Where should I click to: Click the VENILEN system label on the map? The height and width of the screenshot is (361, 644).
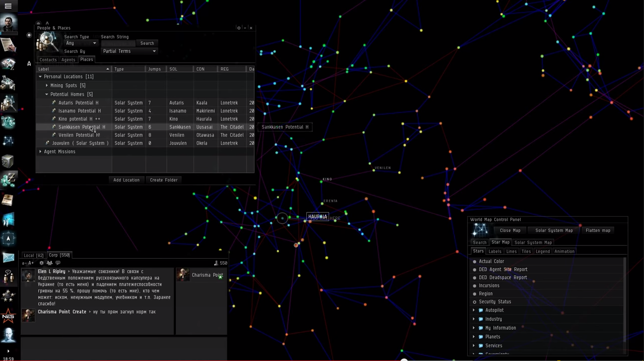[383, 168]
